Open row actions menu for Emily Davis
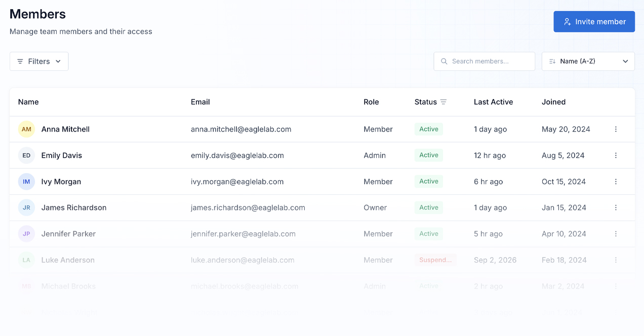The image size is (644, 336). 616,155
